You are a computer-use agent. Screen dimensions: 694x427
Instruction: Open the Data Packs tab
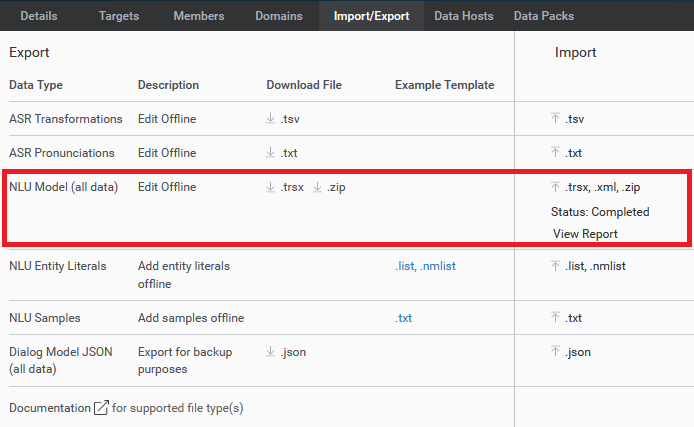[x=544, y=16]
